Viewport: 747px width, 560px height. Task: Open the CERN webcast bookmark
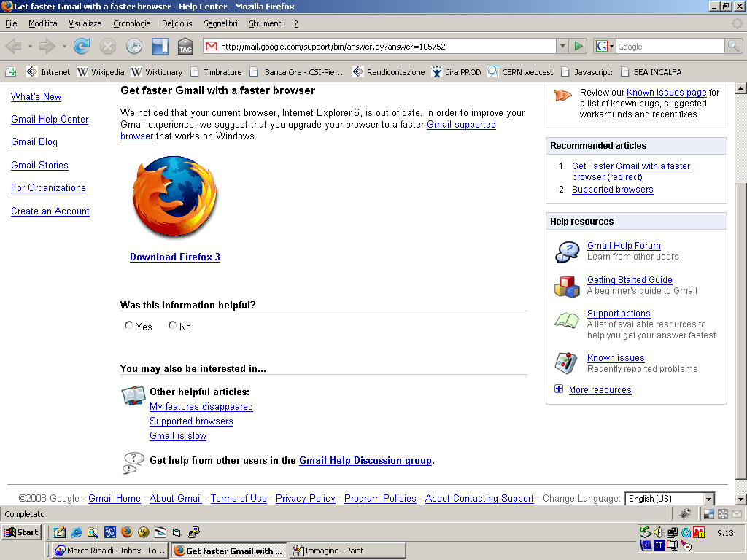pyautogui.click(x=521, y=72)
